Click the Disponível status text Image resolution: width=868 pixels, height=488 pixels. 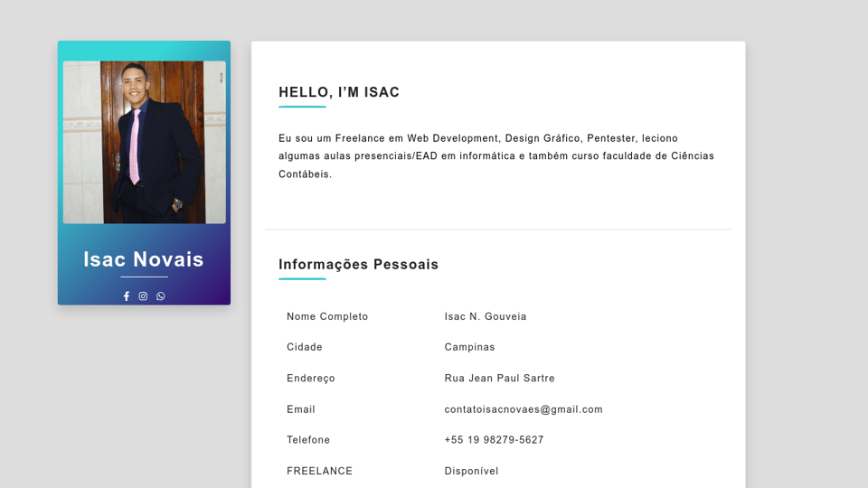pos(471,471)
